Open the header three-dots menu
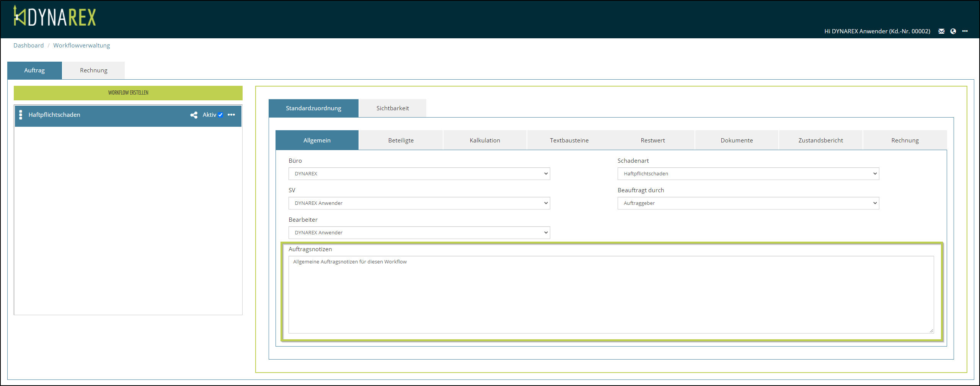The height and width of the screenshot is (386, 980). pyautogui.click(x=965, y=31)
